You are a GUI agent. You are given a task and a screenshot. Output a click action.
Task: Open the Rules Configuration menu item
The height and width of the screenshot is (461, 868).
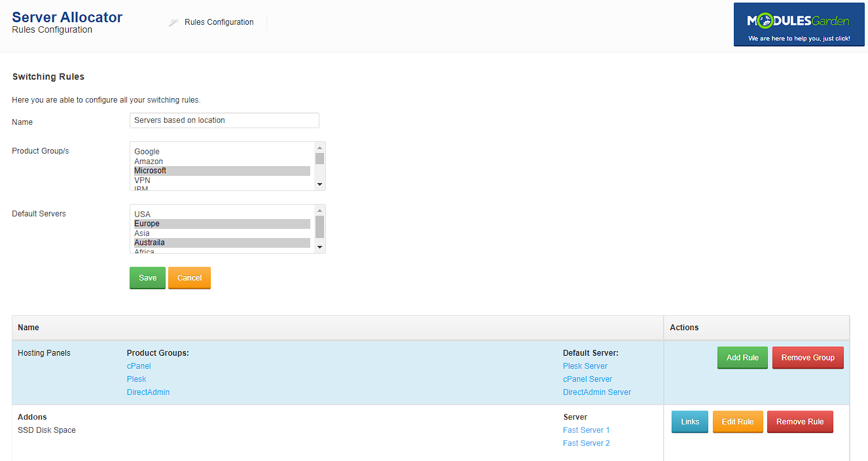[x=219, y=22]
